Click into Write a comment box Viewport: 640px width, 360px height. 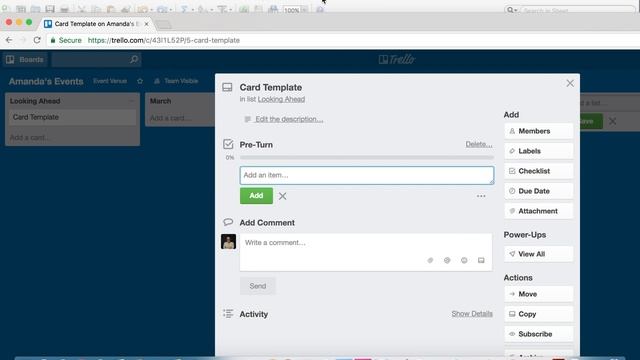366,252
